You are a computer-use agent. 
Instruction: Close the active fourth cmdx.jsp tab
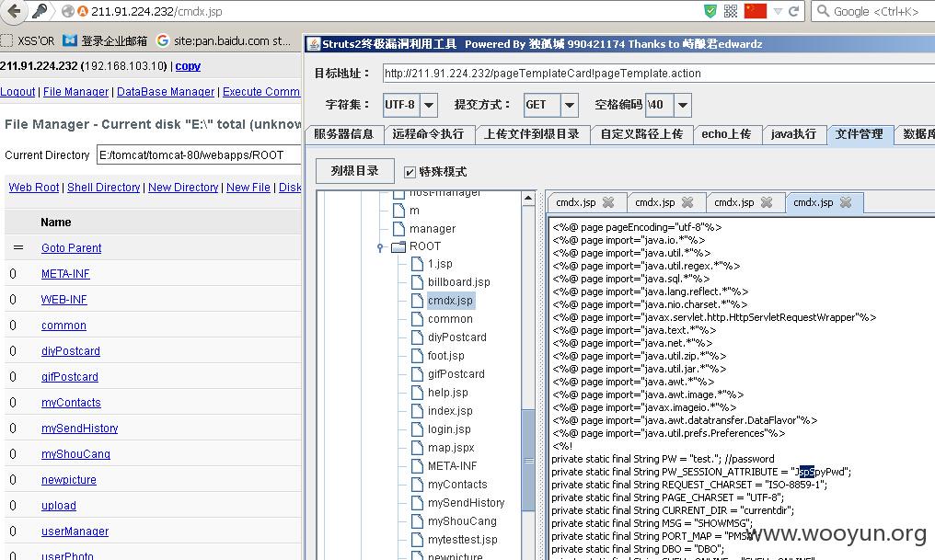pos(846,202)
